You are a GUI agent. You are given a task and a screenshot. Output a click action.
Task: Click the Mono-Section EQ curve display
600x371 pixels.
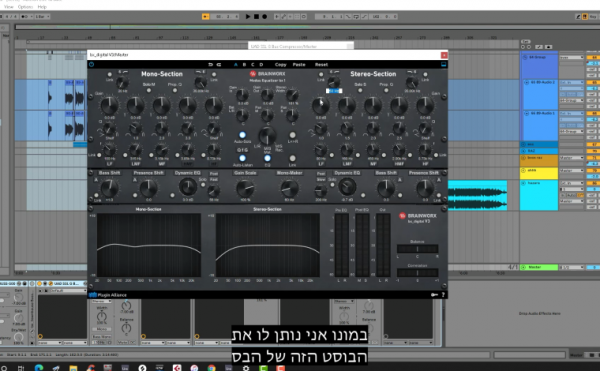pos(149,245)
